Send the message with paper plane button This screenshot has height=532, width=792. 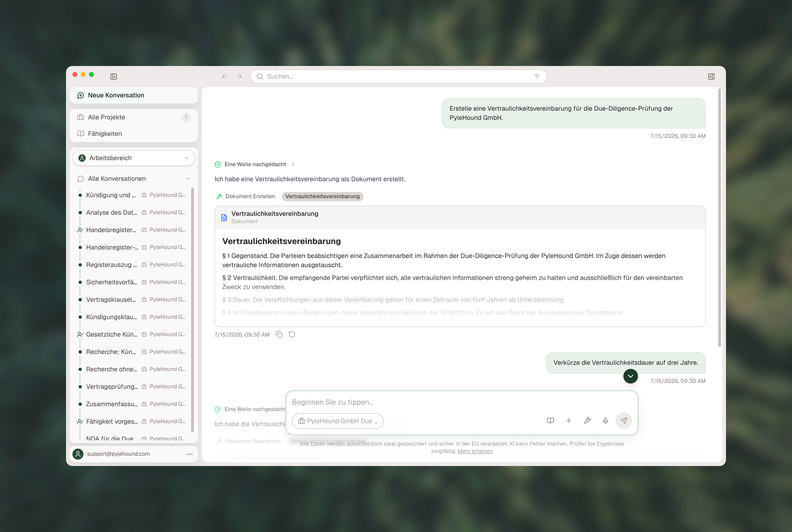[x=624, y=421]
